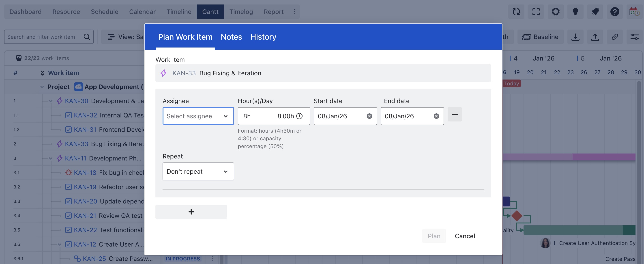Click the download export icon
This screenshot has width=644, height=264.
tap(575, 37)
